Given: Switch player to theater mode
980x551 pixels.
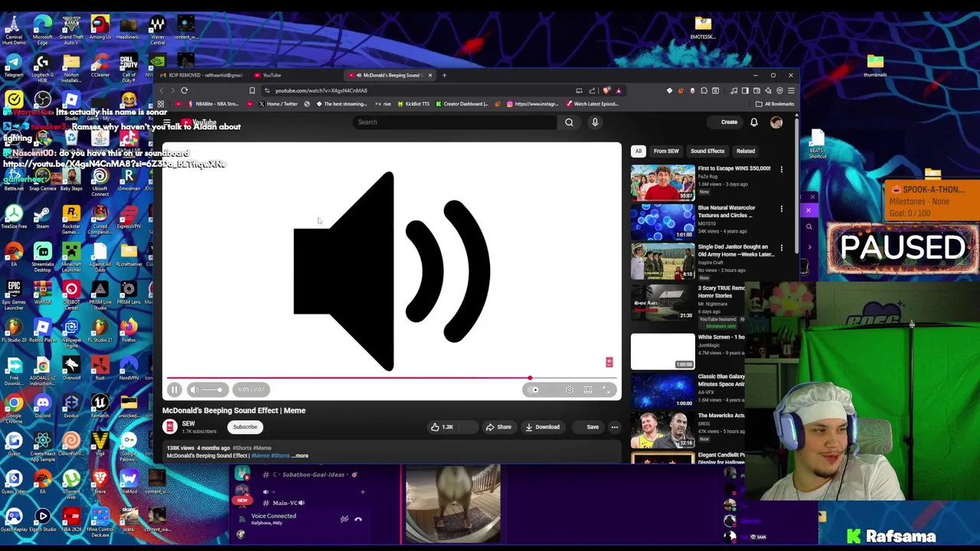Looking at the screenshot, I should [588, 390].
